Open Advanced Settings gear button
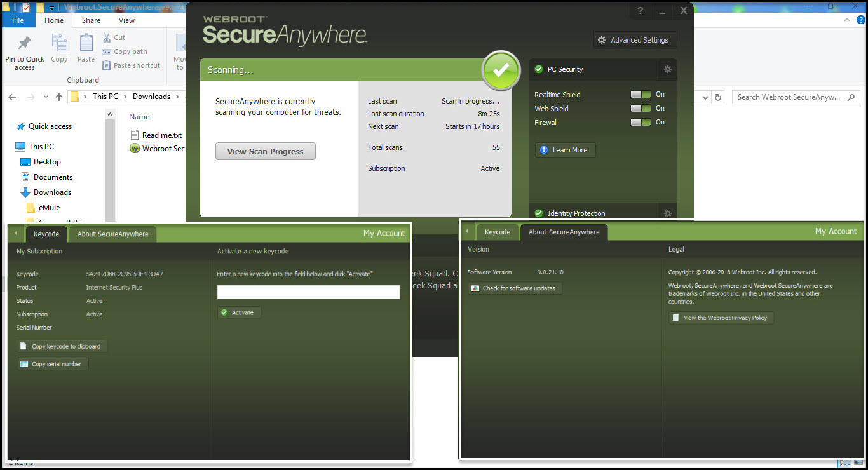This screenshot has width=868, height=470. [x=635, y=40]
